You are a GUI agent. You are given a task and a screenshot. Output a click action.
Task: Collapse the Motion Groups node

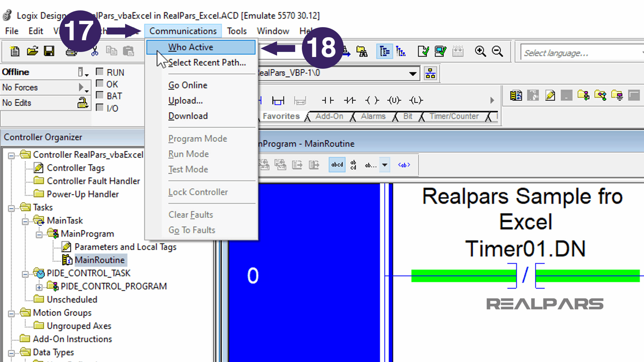(11, 314)
